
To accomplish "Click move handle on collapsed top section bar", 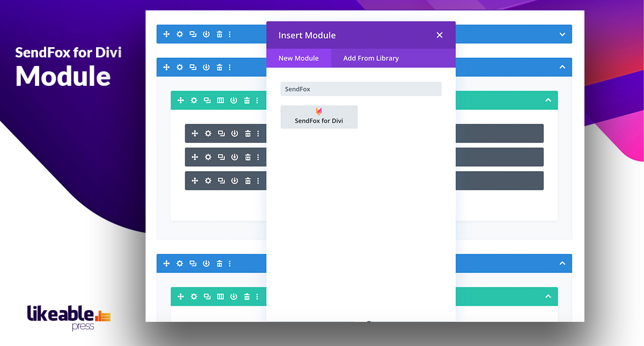I will point(166,34).
